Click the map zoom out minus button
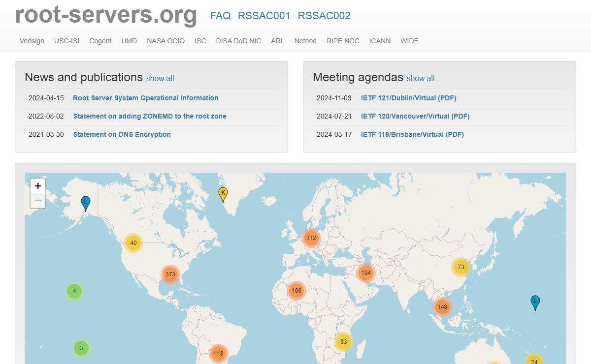 click(x=38, y=201)
